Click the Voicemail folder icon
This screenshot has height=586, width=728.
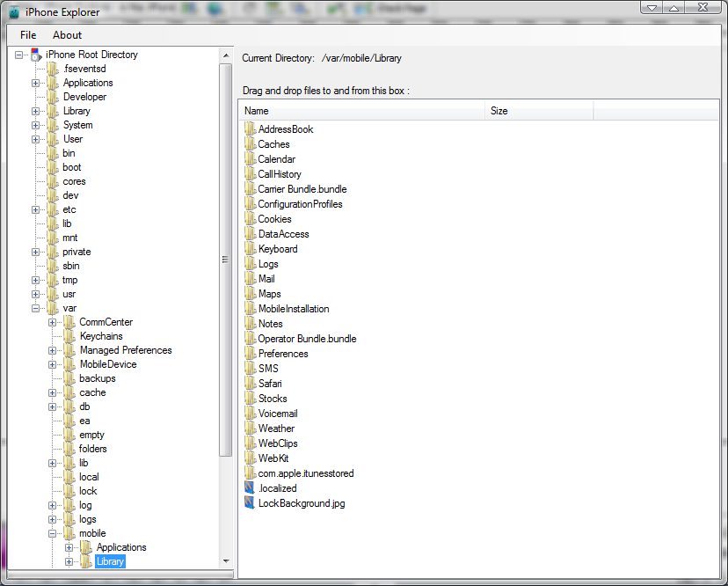point(251,413)
